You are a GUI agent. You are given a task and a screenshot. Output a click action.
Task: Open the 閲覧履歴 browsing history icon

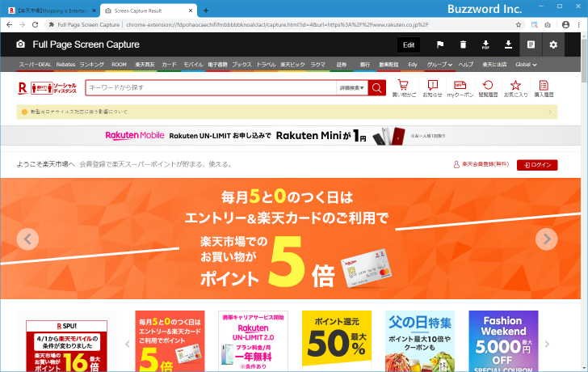(488, 89)
